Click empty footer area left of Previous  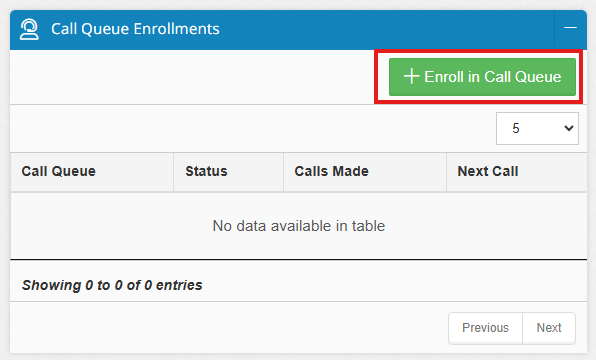click(x=229, y=328)
